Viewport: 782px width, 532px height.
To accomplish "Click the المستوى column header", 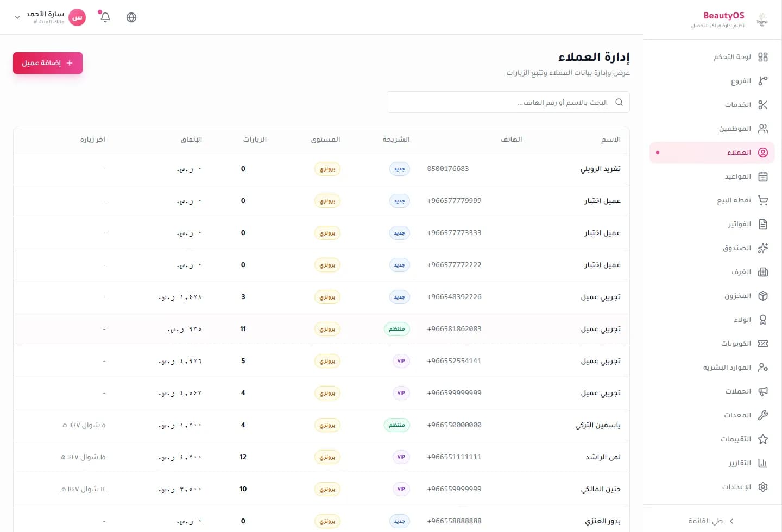I will 325,140.
